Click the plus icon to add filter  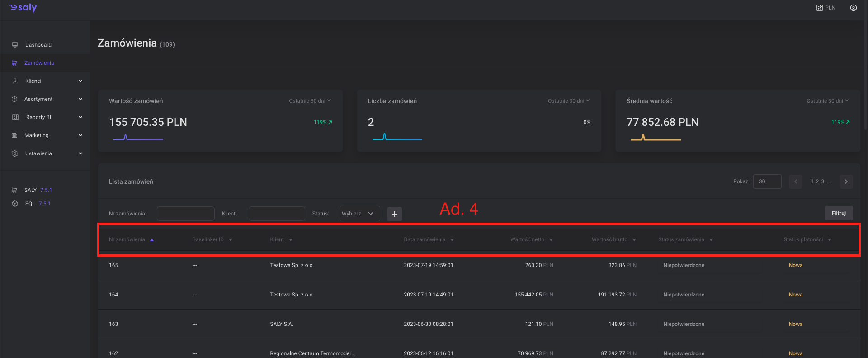click(x=394, y=214)
